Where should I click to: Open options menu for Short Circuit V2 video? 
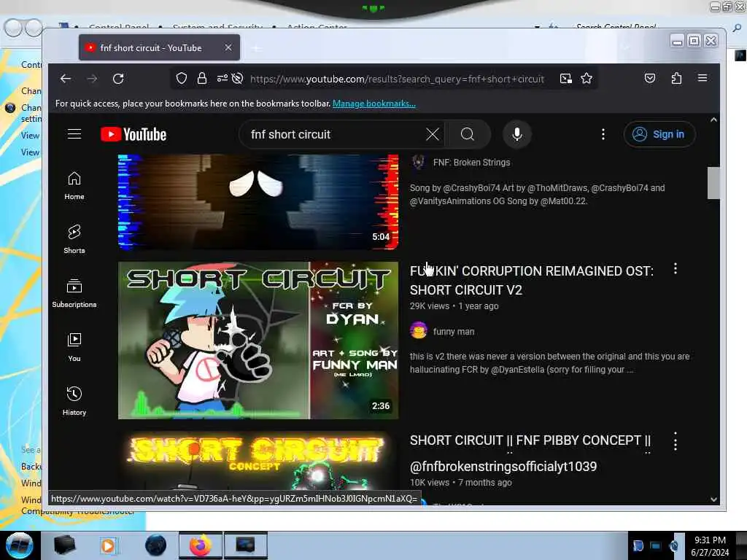676,269
